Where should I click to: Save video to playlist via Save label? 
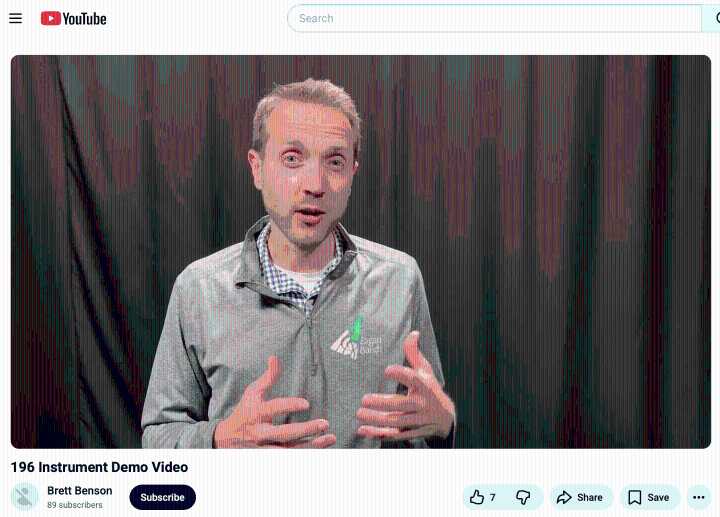[x=658, y=497]
